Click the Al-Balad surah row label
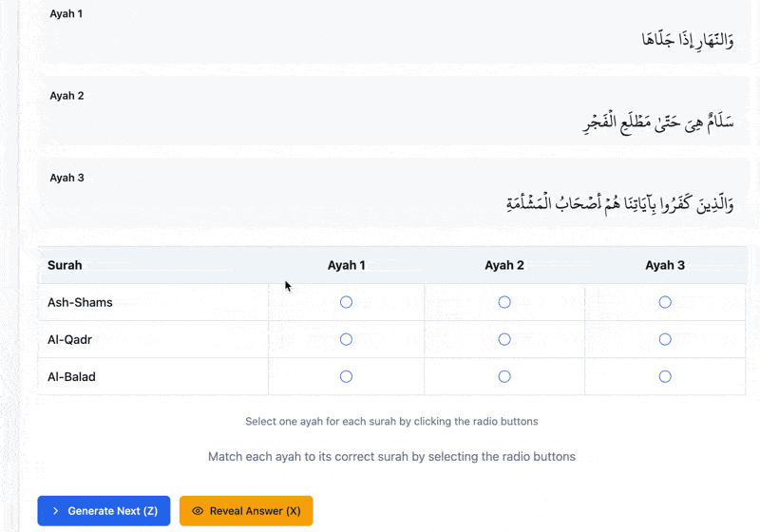Viewport: 760px width, 532px height. tap(71, 376)
